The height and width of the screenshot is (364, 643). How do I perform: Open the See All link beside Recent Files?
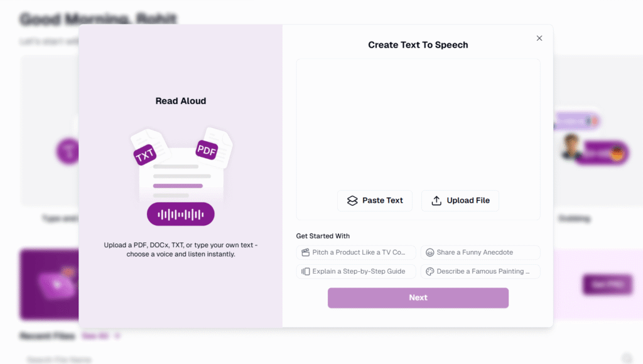95,336
